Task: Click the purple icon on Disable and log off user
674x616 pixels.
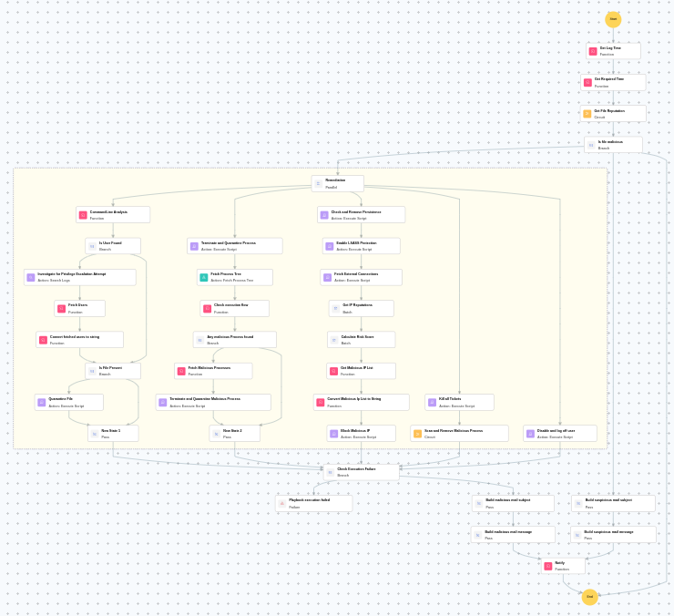Action: [530, 434]
